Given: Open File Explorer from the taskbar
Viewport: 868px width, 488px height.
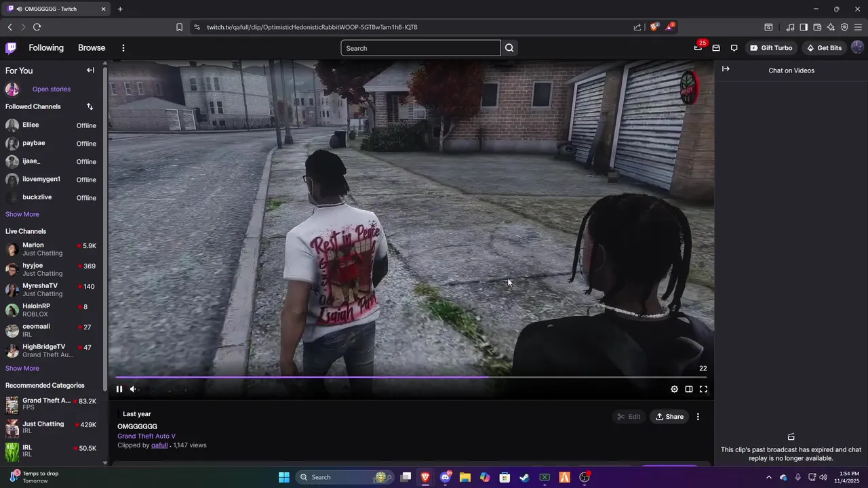Looking at the screenshot, I should coord(465,477).
